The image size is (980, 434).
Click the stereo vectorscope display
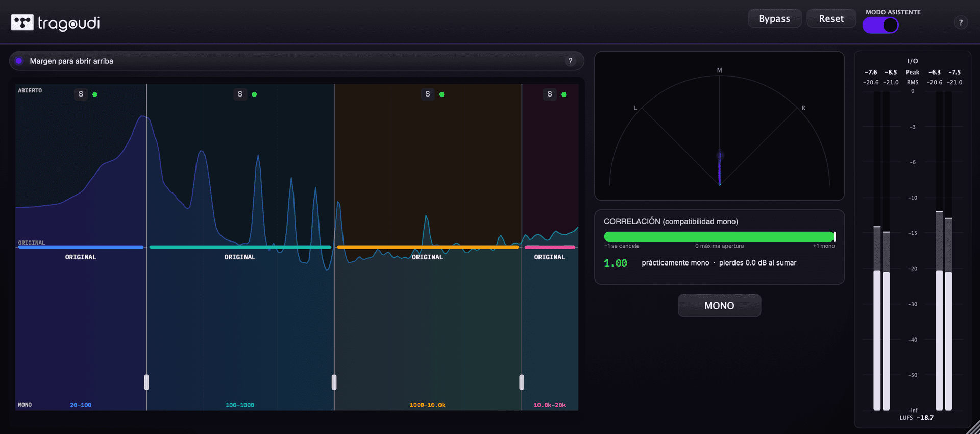tap(719, 126)
